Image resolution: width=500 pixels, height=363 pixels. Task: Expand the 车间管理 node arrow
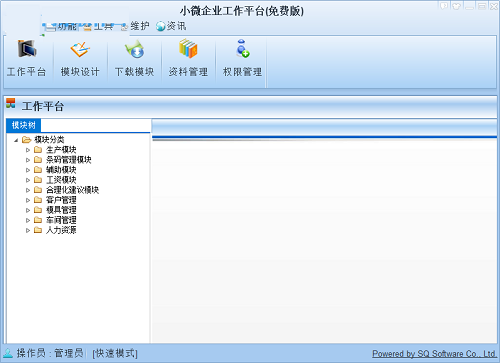28,220
